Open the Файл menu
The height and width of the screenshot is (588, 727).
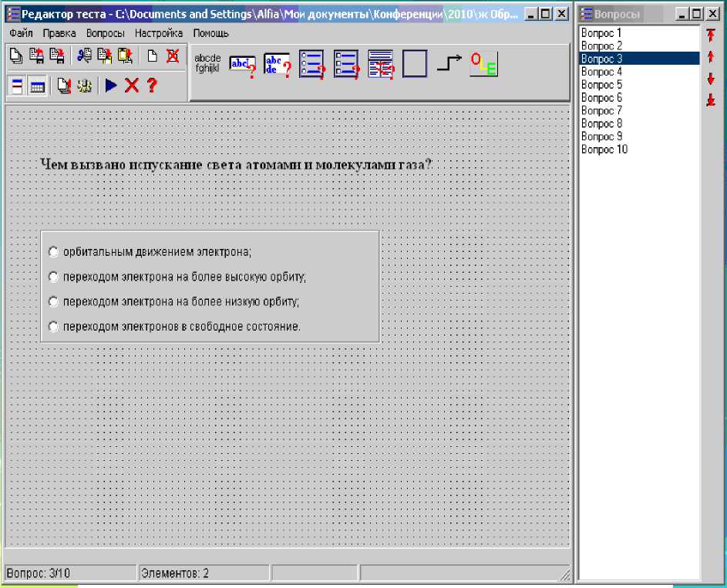tap(21, 33)
